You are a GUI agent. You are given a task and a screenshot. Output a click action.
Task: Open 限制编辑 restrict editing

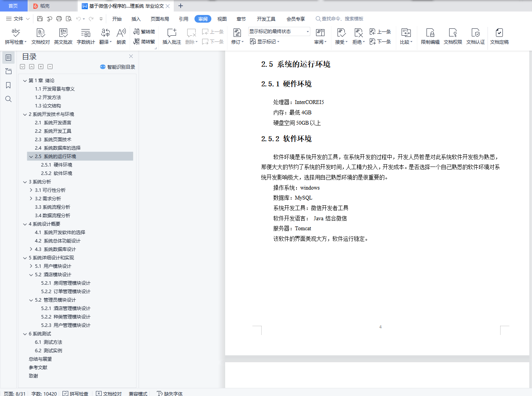pyautogui.click(x=430, y=36)
